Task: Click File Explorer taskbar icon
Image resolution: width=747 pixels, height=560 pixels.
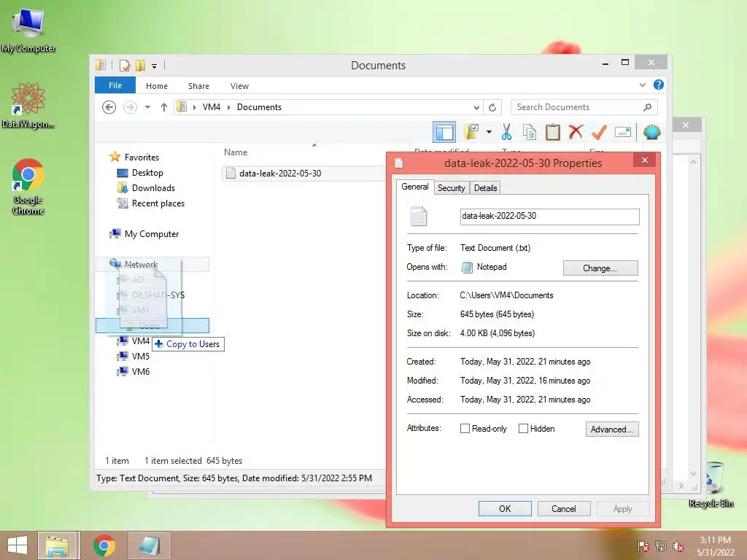Action: [x=57, y=545]
